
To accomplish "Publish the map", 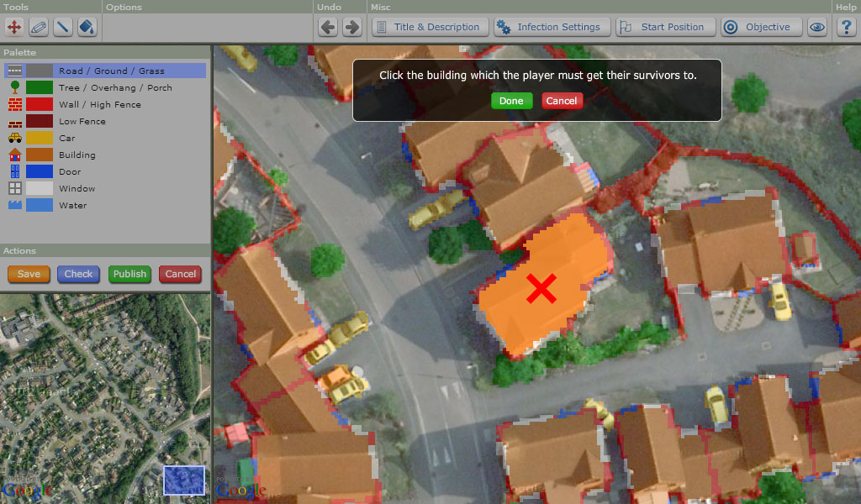I will 129,274.
